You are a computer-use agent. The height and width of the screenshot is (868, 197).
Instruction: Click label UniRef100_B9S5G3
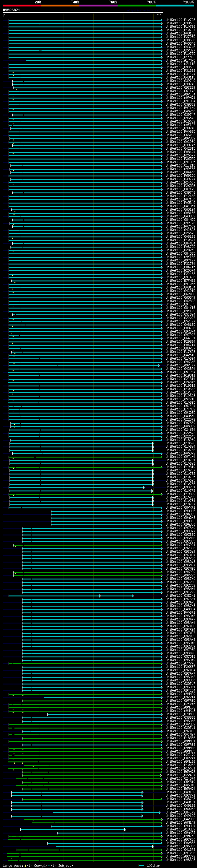pos(180,67)
